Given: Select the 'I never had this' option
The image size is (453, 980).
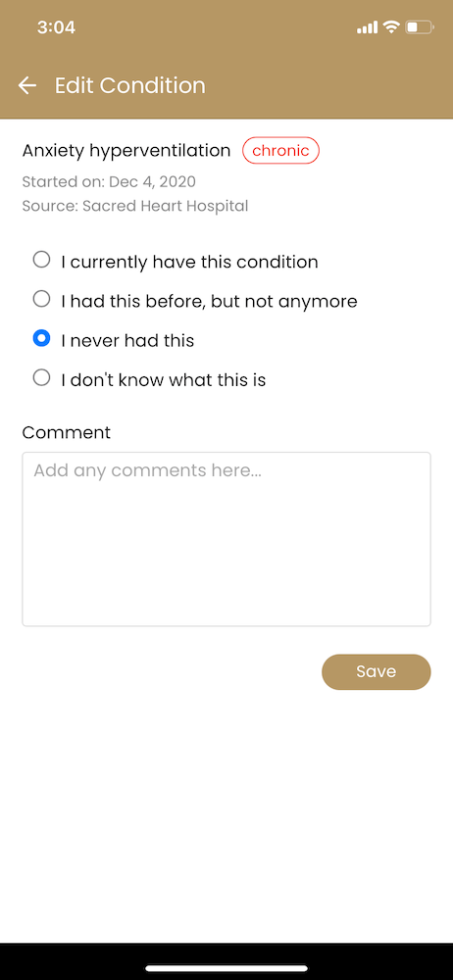Looking at the screenshot, I should pyautogui.click(x=41, y=339).
